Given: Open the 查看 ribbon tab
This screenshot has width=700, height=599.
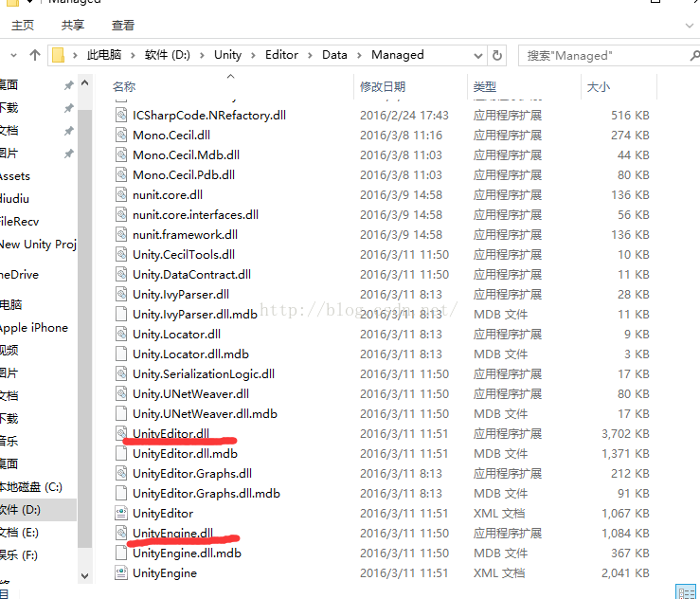Looking at the screenshot, I should 123,25.
